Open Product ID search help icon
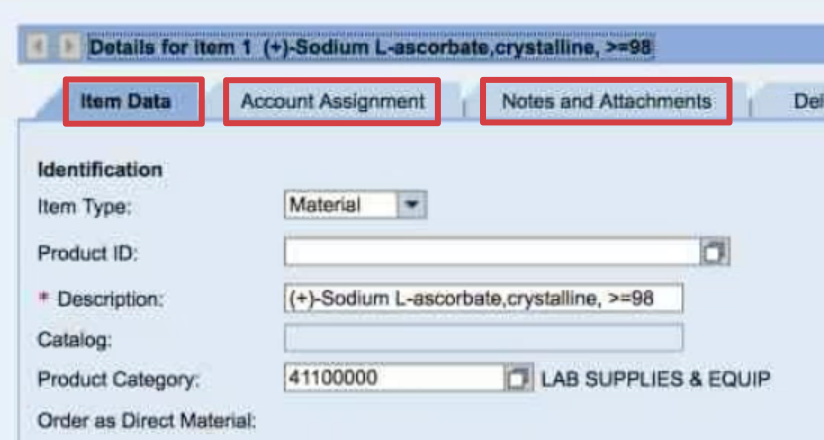Viewport: 824px width, 440px height. 714,252
